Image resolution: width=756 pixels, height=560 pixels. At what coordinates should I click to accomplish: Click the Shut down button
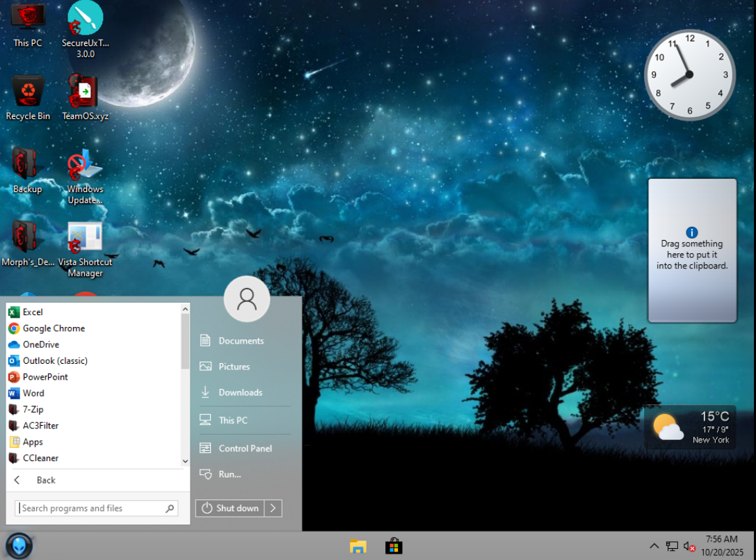[230, 509]
